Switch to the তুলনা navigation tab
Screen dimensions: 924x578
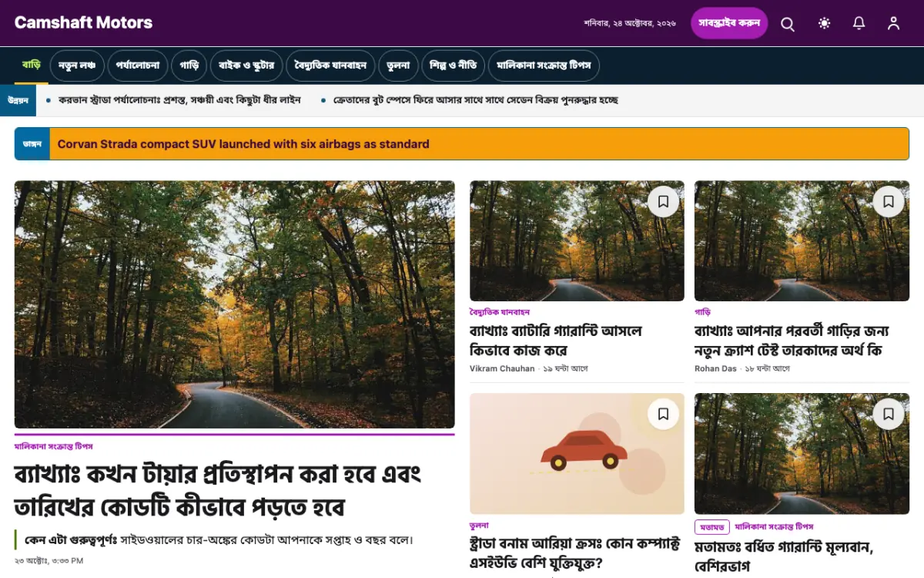click(398, 66)
